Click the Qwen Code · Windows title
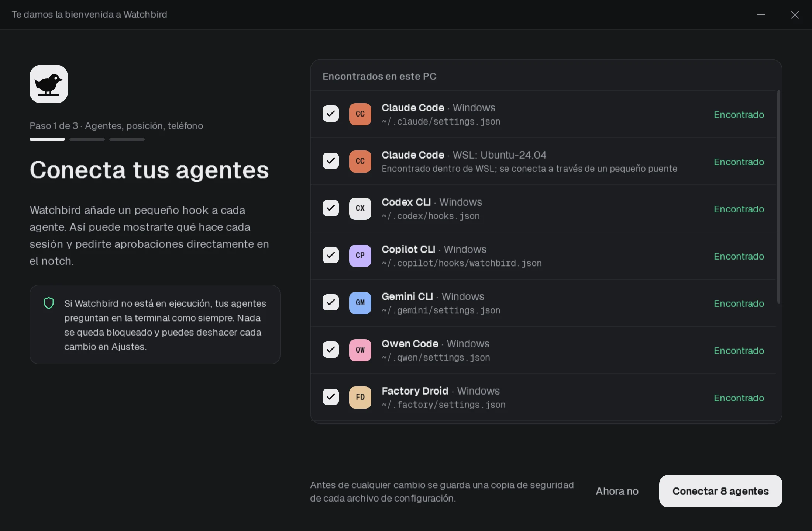This screenshot has width=812, height=531. coord(436,344)
